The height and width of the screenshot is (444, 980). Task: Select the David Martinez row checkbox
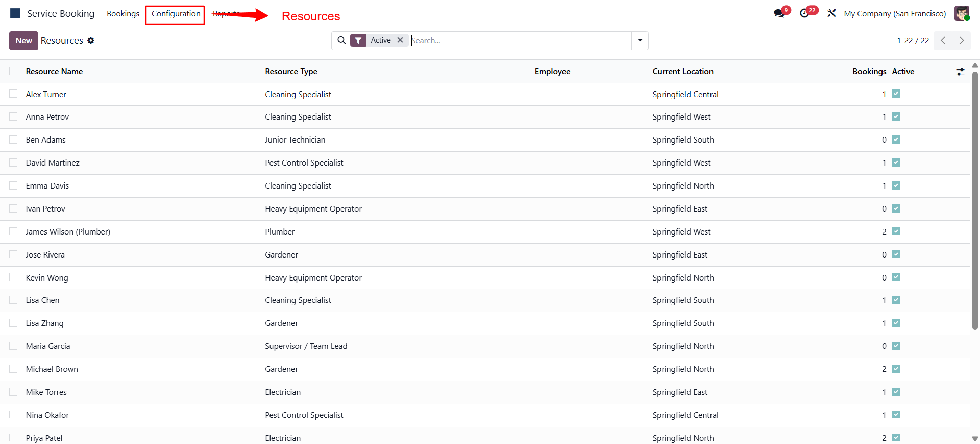pyautogui.click(x=13, y=162)
